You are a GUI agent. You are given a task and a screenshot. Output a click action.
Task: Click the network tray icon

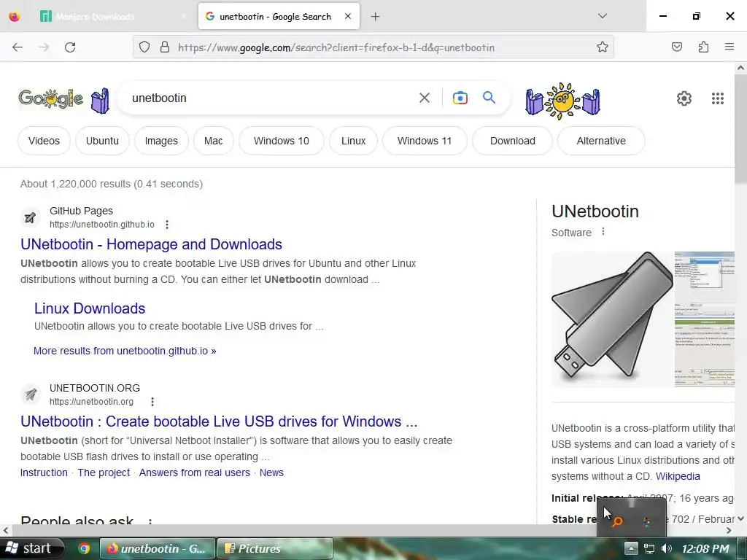pyautogui.click(x=649, y=548)
